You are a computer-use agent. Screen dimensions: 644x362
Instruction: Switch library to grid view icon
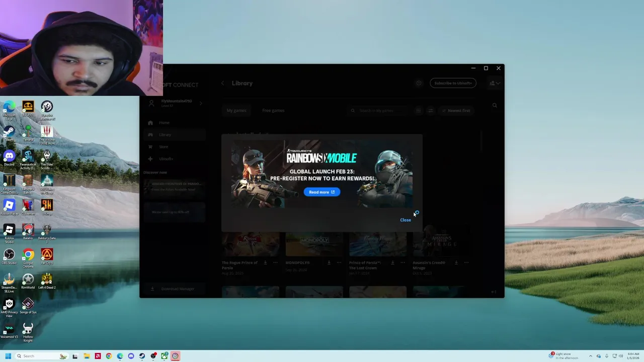[419, 111]
